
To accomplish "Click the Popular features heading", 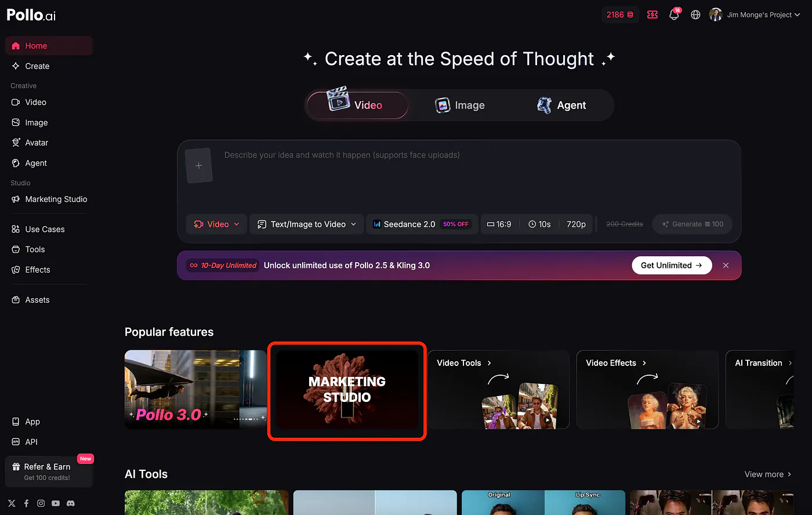I will point(169,332).
